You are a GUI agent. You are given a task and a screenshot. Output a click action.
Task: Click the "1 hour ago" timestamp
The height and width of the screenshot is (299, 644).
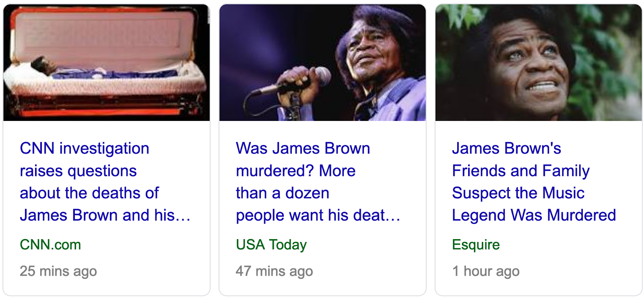(x=486, y=271)
